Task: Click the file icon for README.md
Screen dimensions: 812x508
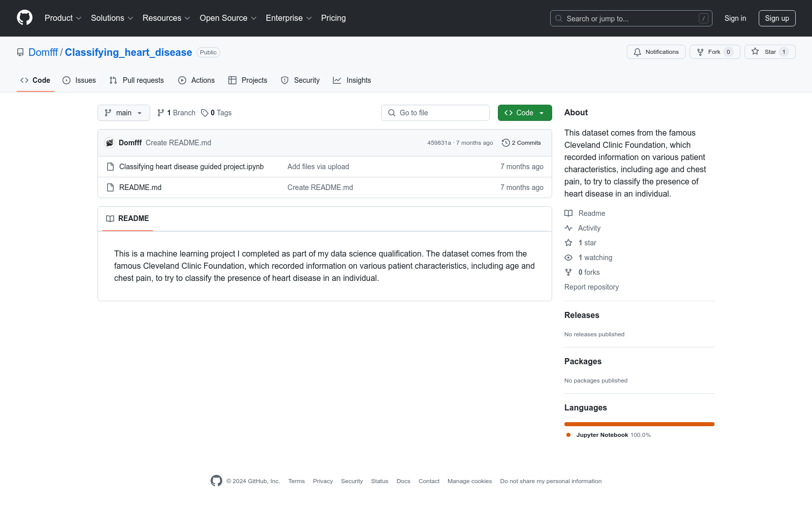Action: coord(110,187)
